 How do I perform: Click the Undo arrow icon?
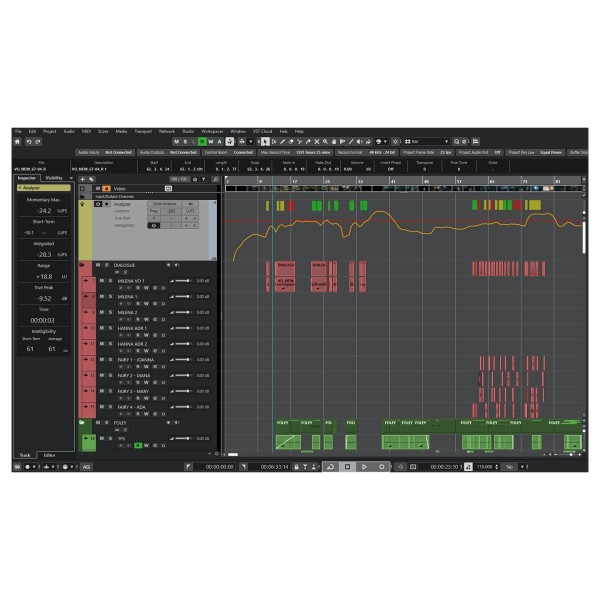click(x=29, y=142)
